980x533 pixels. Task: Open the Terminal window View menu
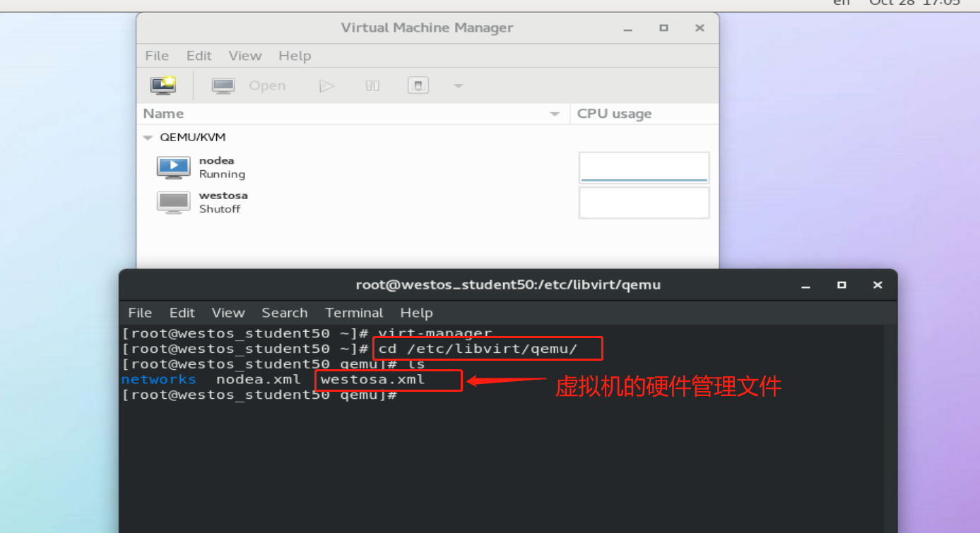(228, 313)
